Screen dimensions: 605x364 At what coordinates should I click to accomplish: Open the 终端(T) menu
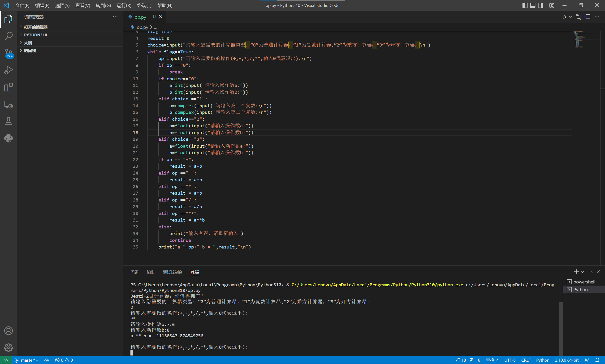coord(144,5)
